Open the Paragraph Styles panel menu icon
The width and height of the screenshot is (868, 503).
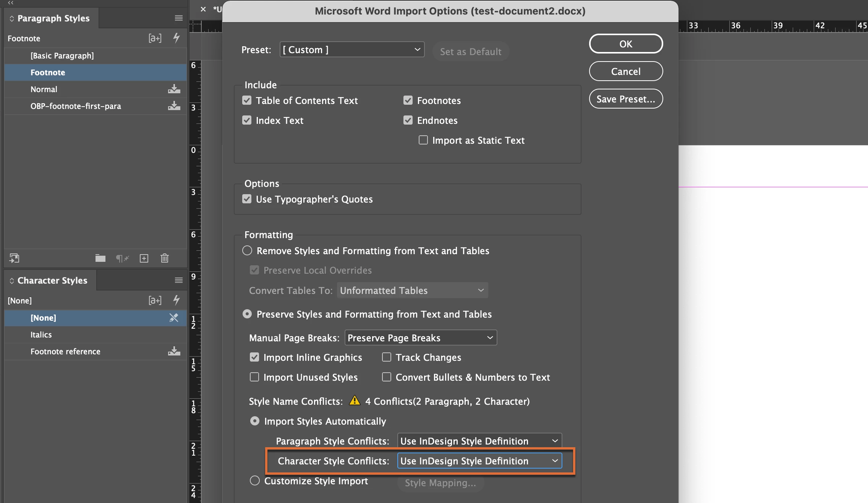(178, 18)
